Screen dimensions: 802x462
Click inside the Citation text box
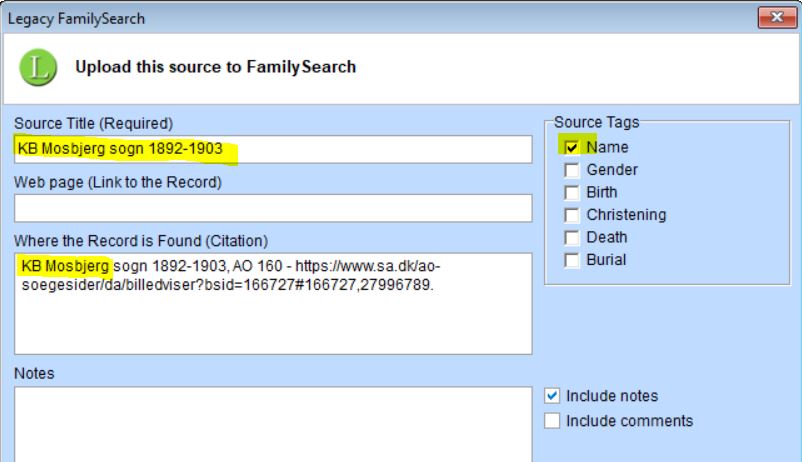coord(273,303)
